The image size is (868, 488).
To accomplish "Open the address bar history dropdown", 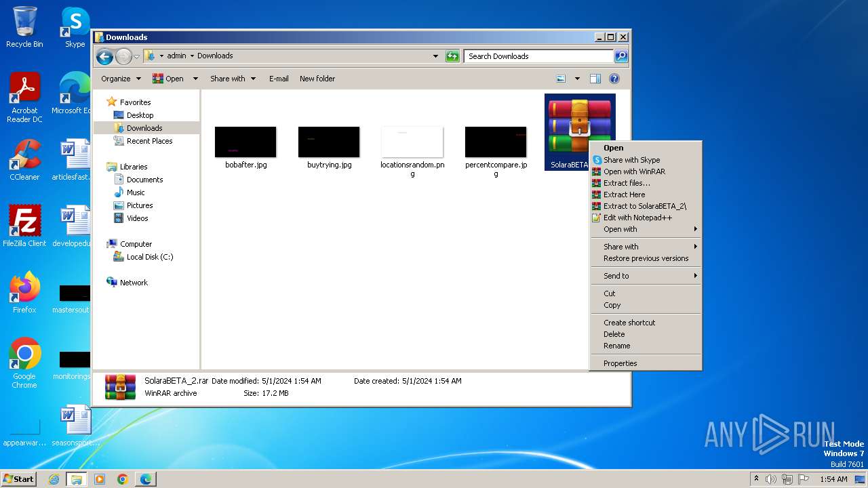I will (435, 56).
